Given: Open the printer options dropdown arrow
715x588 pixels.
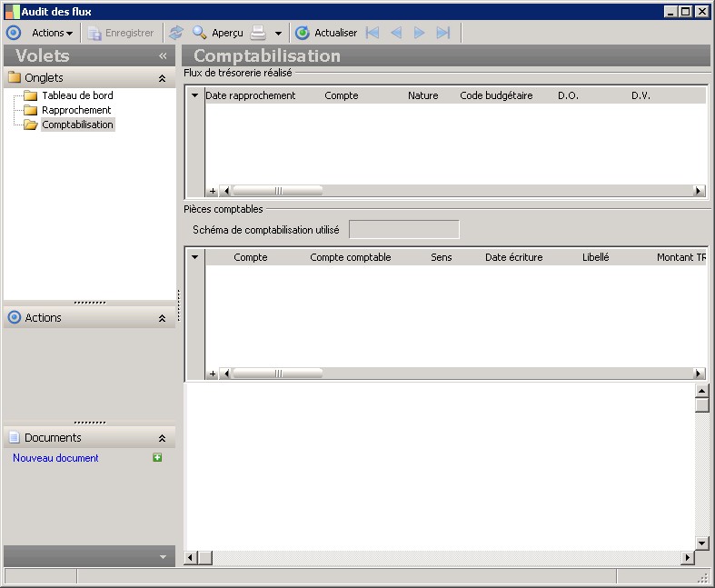Looking at the screenshot, I should [278, 34].
